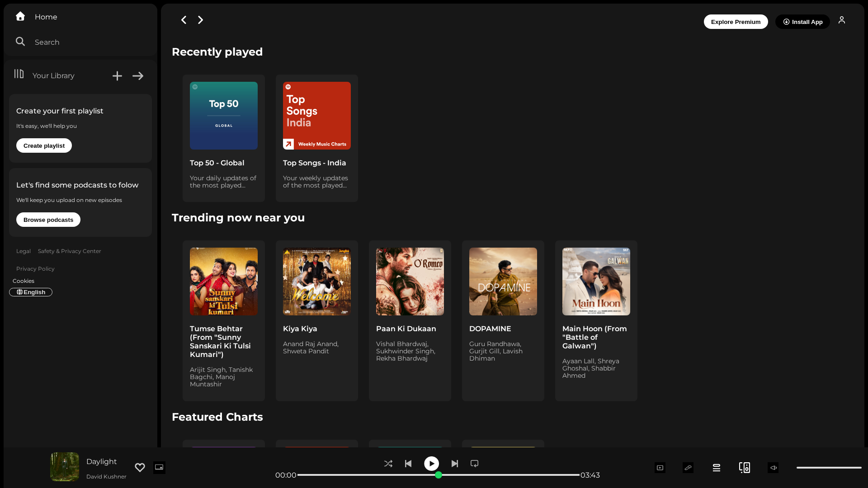Select the Your Library label
Image resolution: width=868 pixels, height=488 pixels.
(53, 75)
